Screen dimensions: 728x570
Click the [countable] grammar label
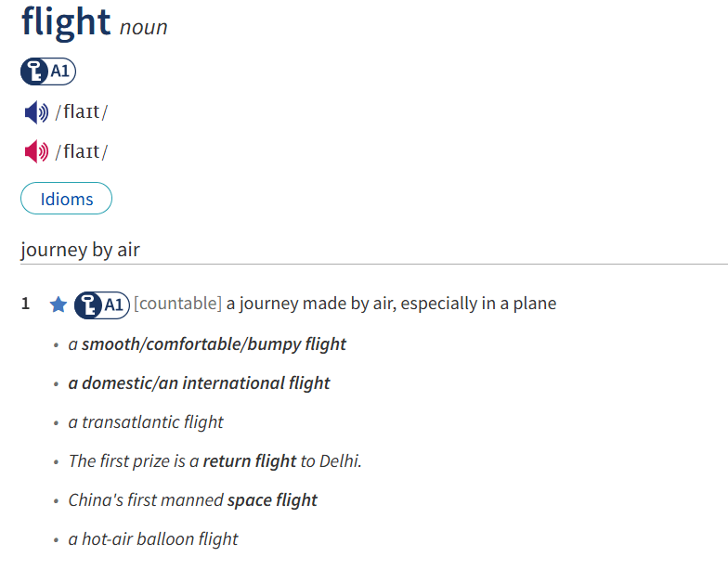point(178,304)
